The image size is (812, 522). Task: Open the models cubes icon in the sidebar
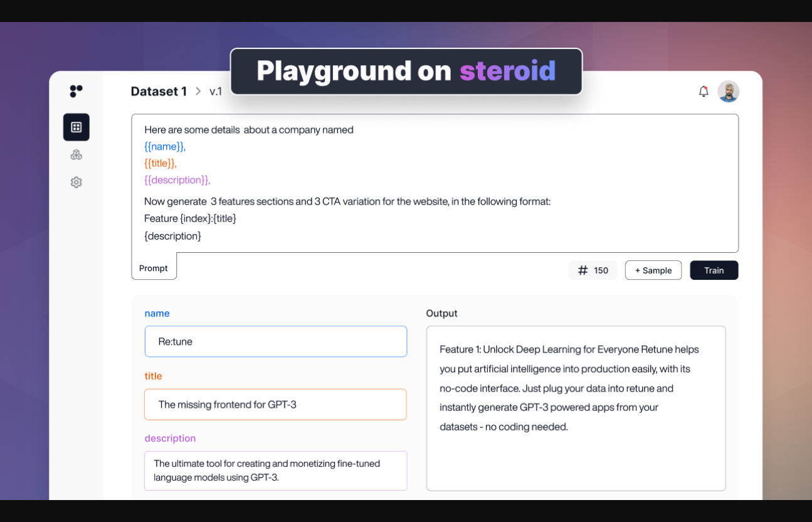[x=76, y=155]
